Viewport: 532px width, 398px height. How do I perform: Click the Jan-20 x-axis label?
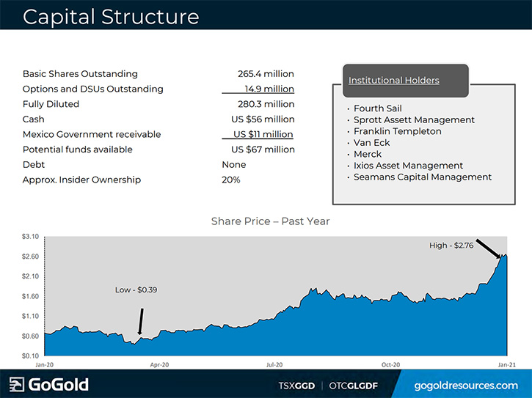tap(45, 365)
